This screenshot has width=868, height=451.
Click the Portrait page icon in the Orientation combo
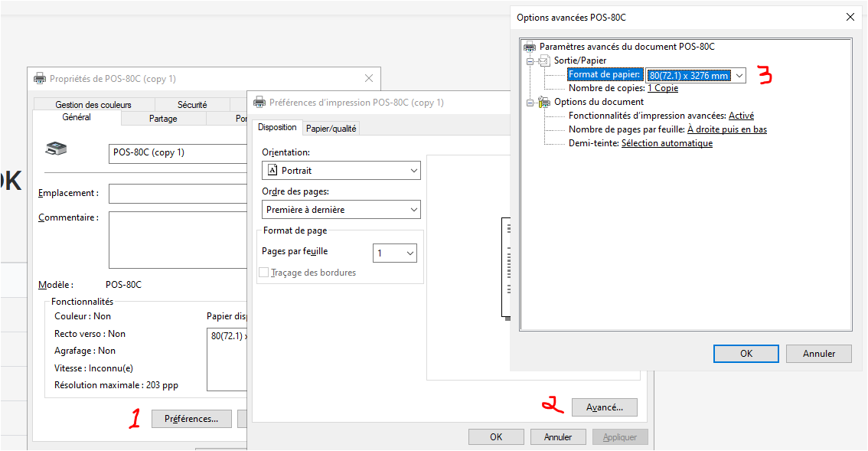tap(272, 170)
